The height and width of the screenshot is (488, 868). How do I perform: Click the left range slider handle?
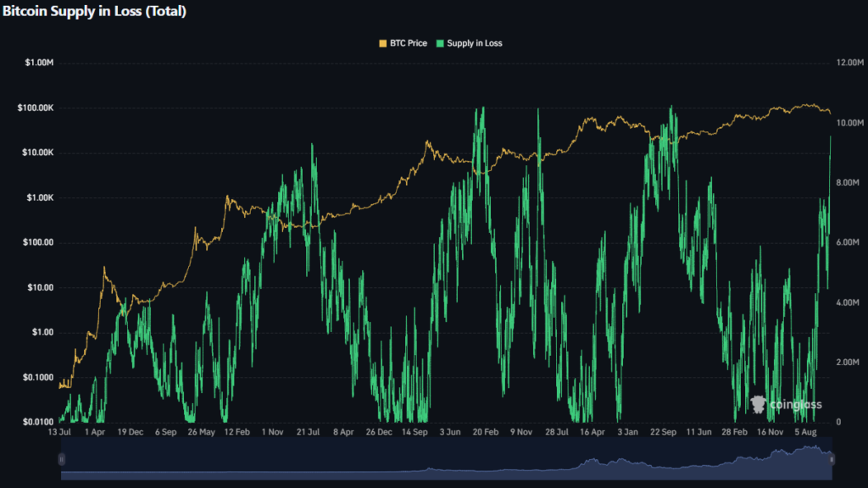(61, 458)
